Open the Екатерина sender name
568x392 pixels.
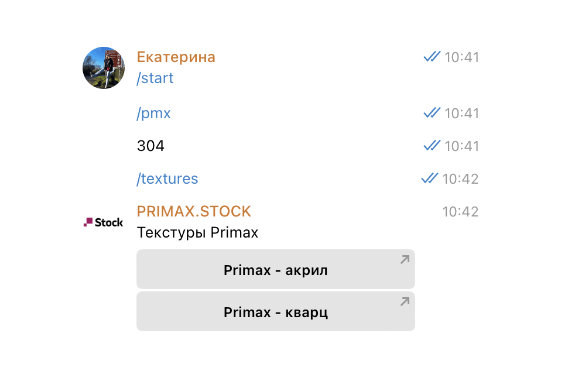[176, 57]
